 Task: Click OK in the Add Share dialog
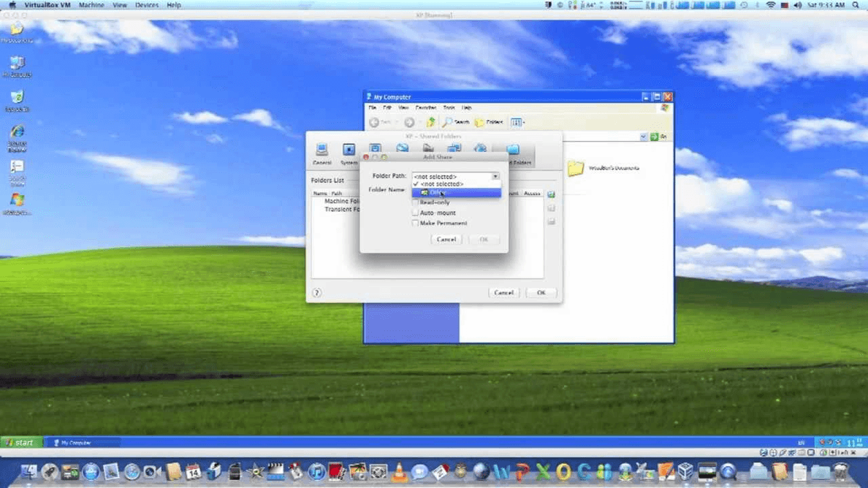(484, 239)
